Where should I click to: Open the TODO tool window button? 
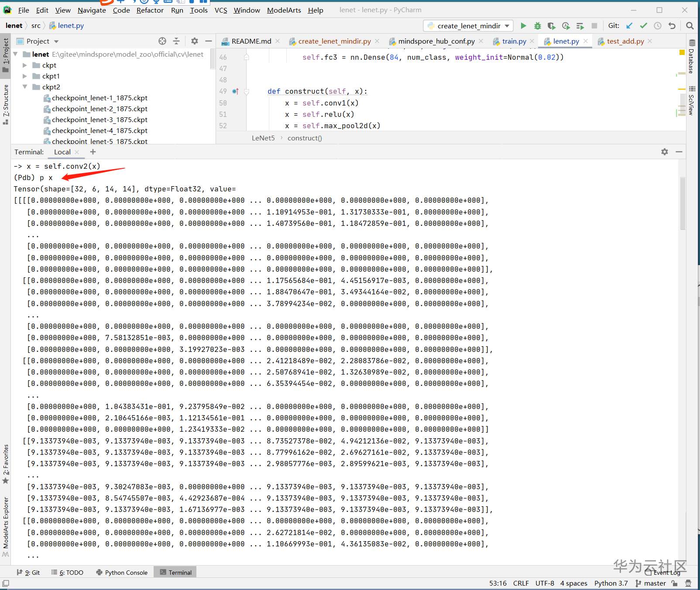coord(67,573)
